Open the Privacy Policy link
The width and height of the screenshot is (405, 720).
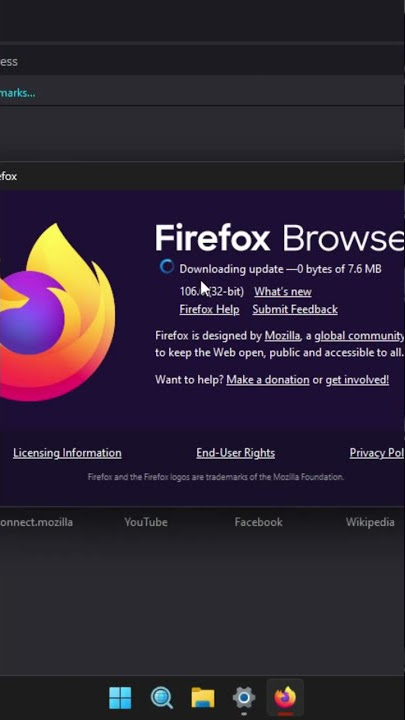click(377, 453)
